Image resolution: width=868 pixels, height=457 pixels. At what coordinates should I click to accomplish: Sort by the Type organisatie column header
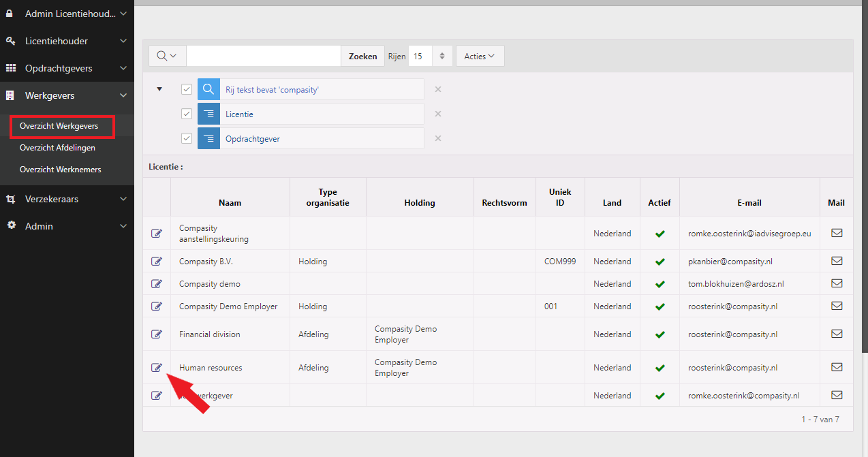click(x=328, y=198)
